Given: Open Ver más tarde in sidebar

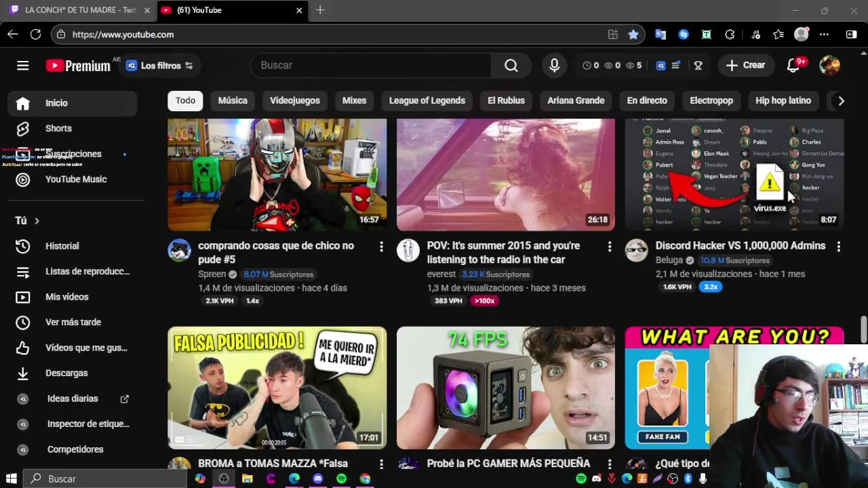Looking at the screenshot, I should (73, 323).
